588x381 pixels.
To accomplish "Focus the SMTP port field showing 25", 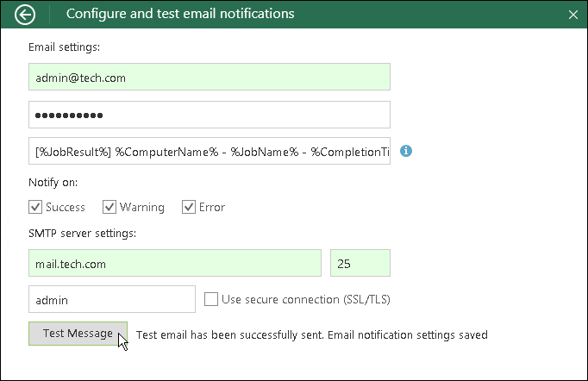I will click(x=360, y=264).
